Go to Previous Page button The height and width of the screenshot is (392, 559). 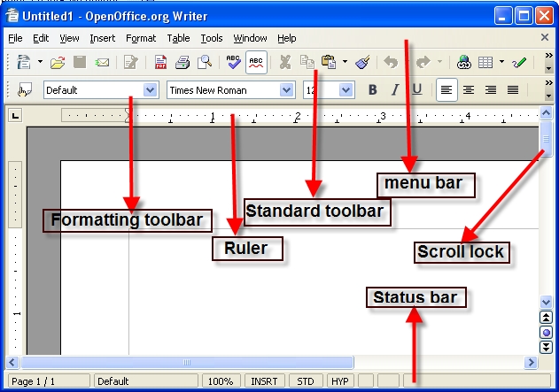tap(546, 318)
